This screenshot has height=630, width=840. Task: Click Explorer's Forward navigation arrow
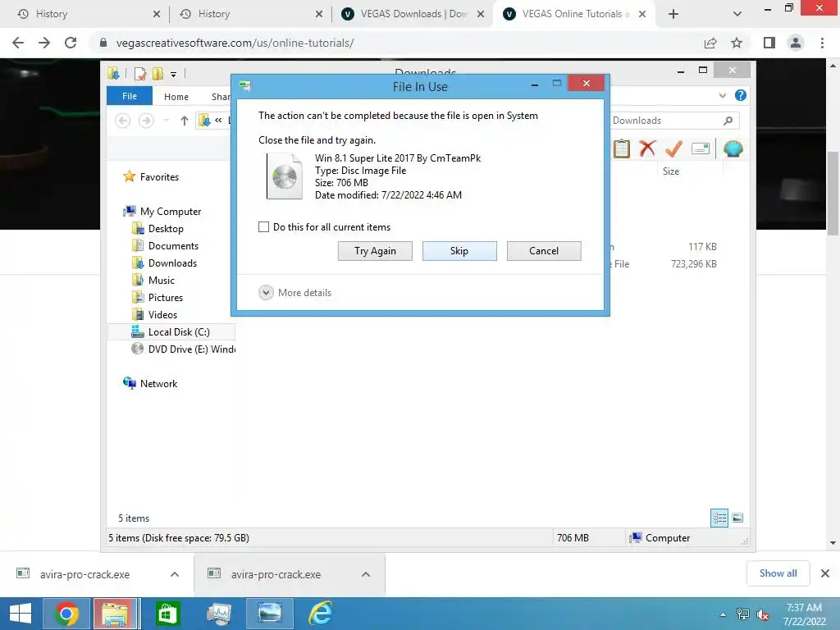(146, 121)
